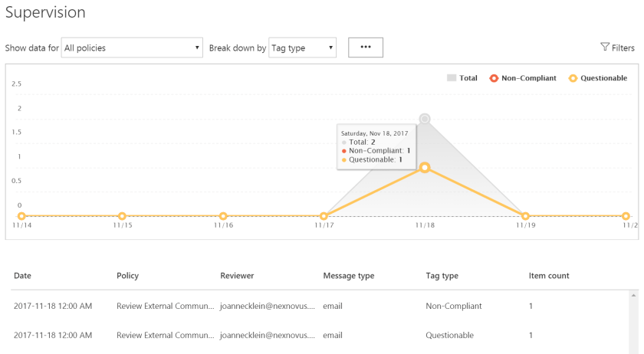Click the 11/19 chart data marker
644x354 pixels.
coord(525,216)
